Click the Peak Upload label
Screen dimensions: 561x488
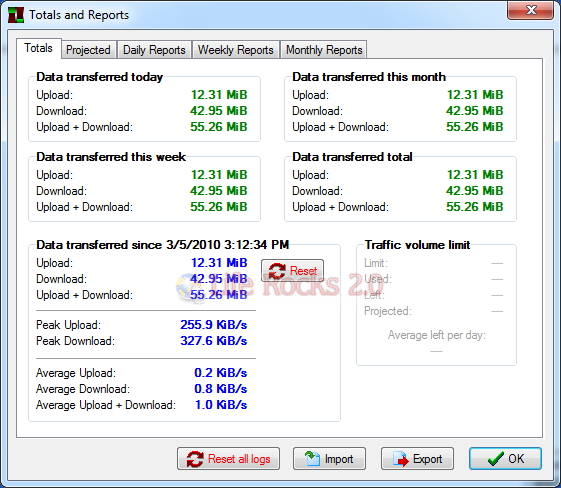[68, 325]
